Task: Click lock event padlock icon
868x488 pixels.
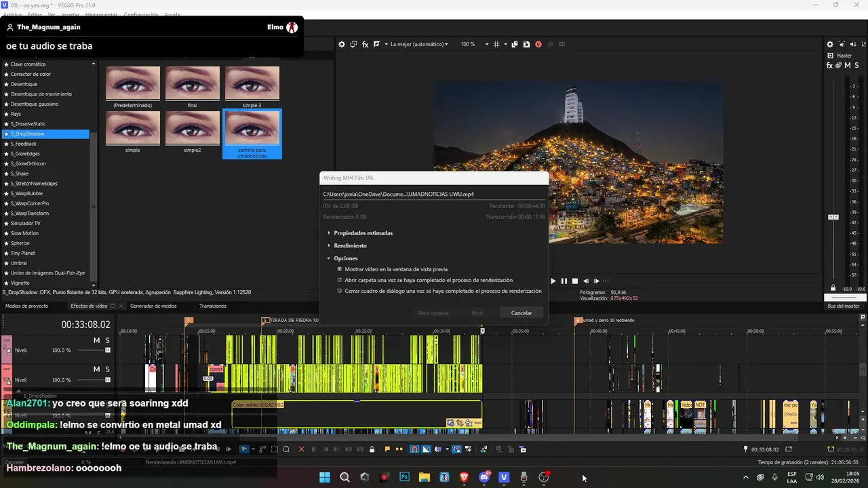Action: [x=372, y=449]
